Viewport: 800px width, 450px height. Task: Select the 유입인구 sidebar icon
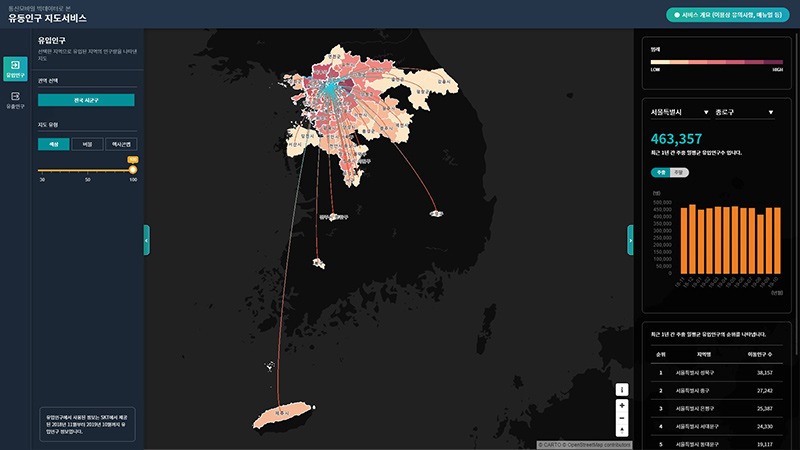click(15, 68)
